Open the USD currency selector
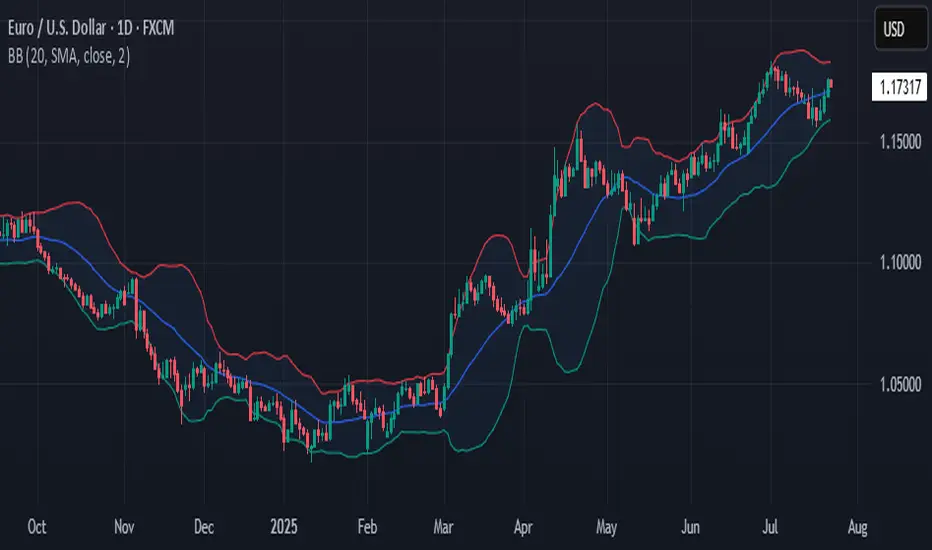 pyautogui.click(x=900, y=29)
